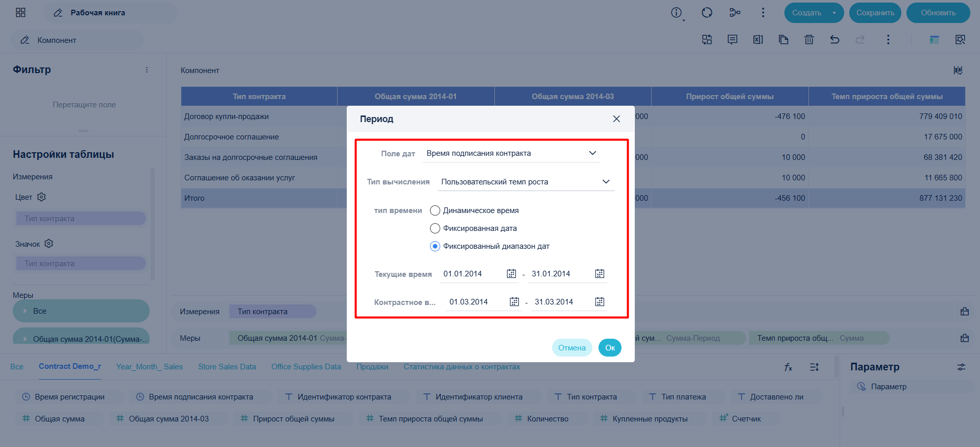The width and height of the screenshot is (980, 447).
Task: Open calendar for current period start date
Action: click(511, 274)
